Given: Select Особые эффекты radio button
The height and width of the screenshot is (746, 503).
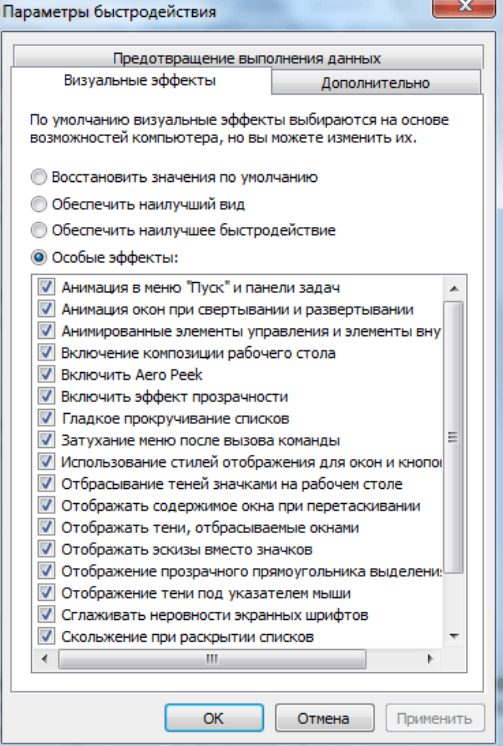Looking at the screenshot, I should point(39,257).
